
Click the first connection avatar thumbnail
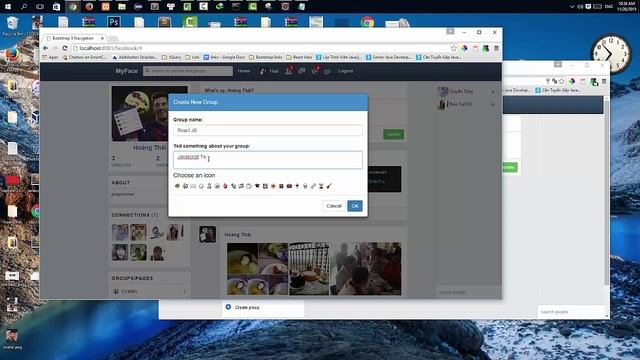point(120,232)
